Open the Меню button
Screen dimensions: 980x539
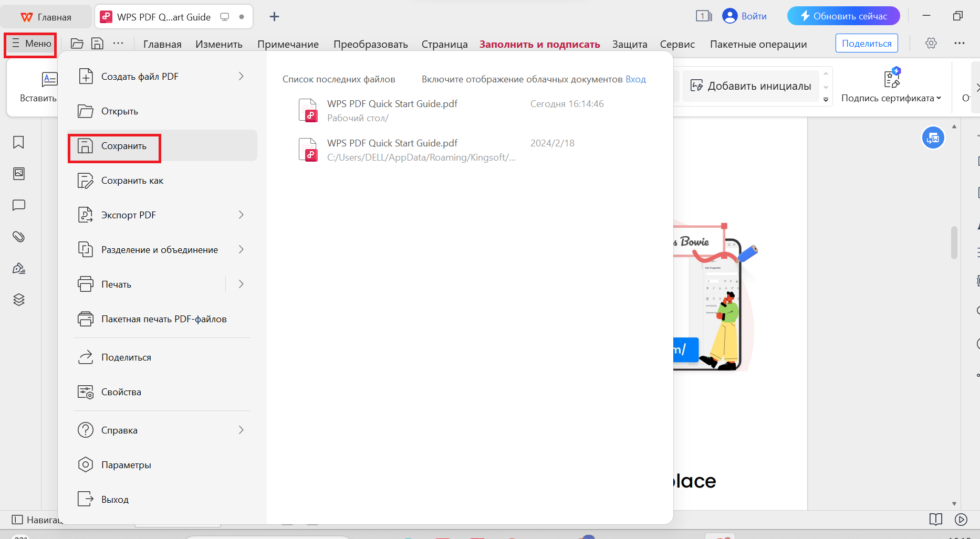point(31,44)
